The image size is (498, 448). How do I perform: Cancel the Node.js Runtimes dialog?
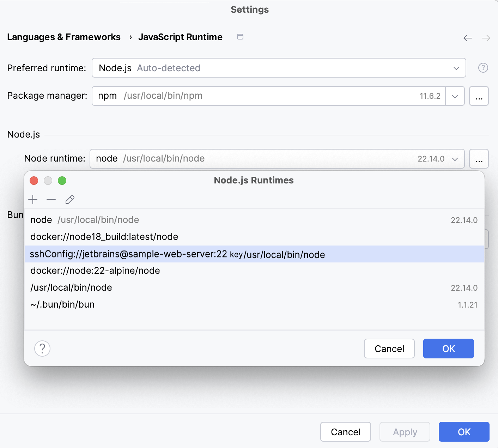(389, 349)
